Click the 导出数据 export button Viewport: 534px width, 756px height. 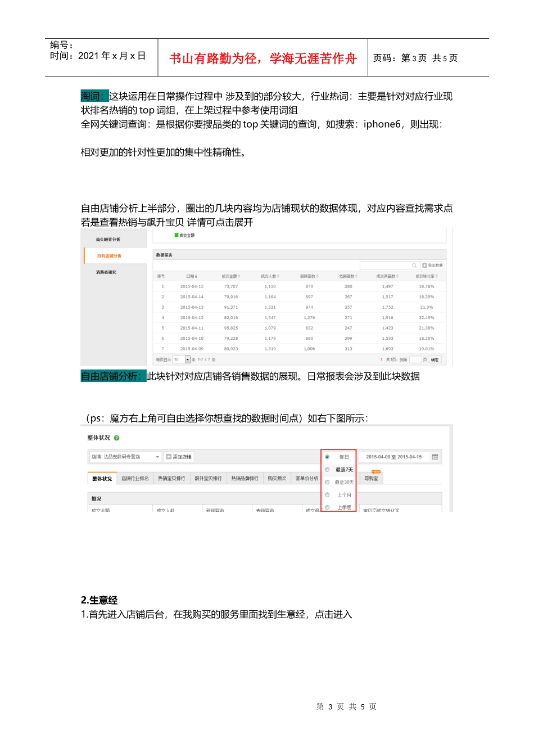click(433, 265)
